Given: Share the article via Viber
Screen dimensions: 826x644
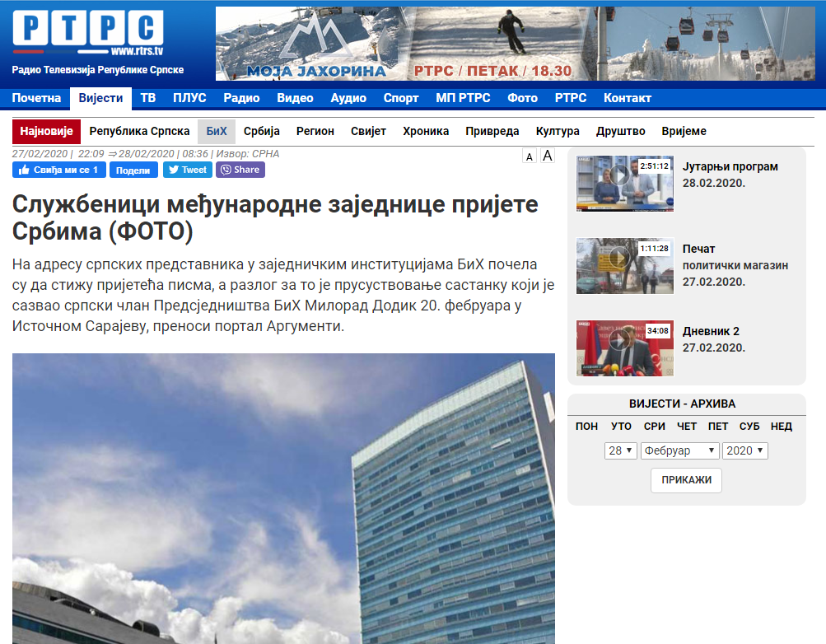Looking at the screenshot, I should point(240,170).
